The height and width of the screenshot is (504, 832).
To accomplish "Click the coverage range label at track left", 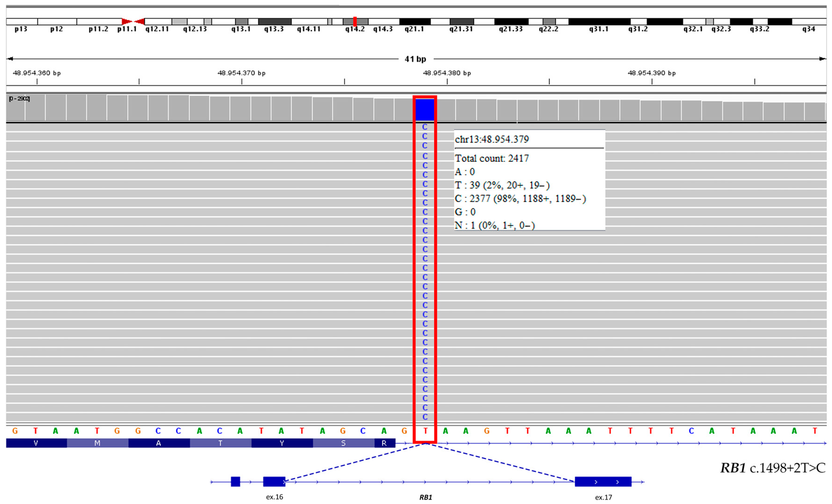I will (19, 99).
